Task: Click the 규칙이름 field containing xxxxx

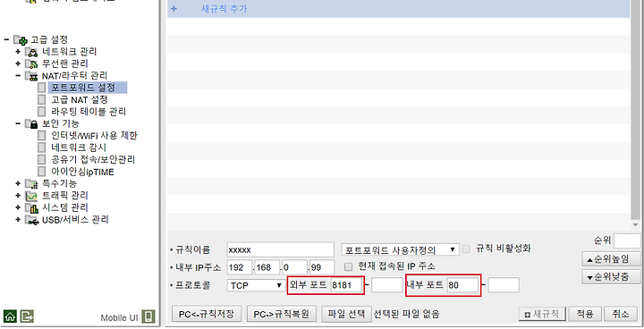Action: point(280,249)
